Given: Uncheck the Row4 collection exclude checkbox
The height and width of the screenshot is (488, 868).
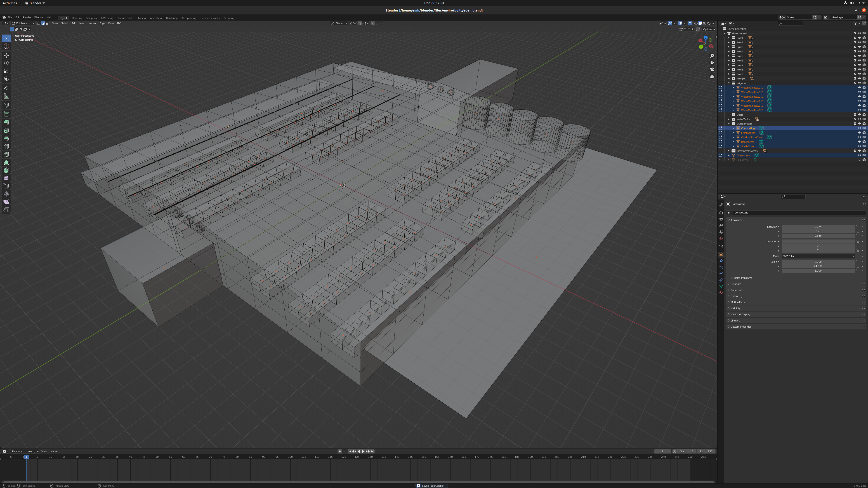Looking at the screenshot, I should (855, 52).
